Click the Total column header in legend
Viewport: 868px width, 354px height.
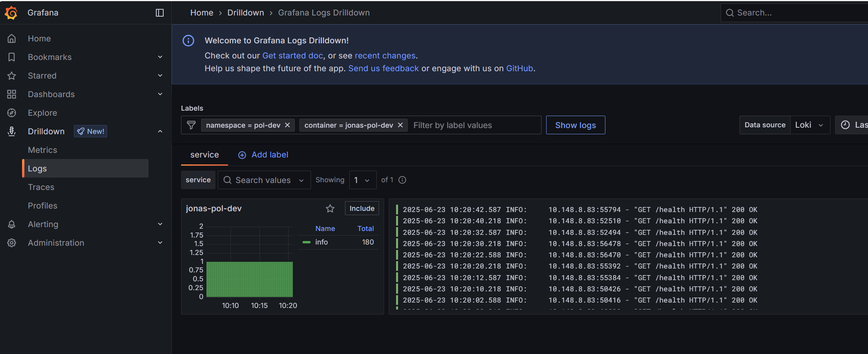[x=366, y=229]
